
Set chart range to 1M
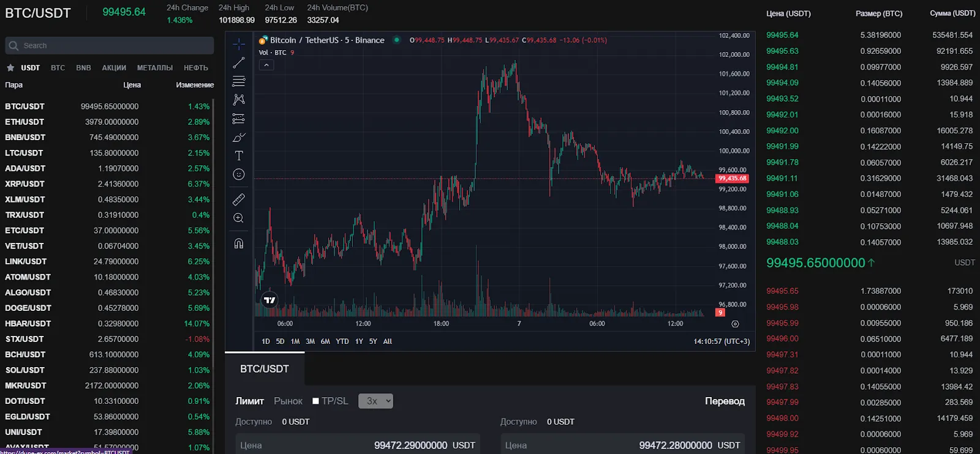coord(295,341)
